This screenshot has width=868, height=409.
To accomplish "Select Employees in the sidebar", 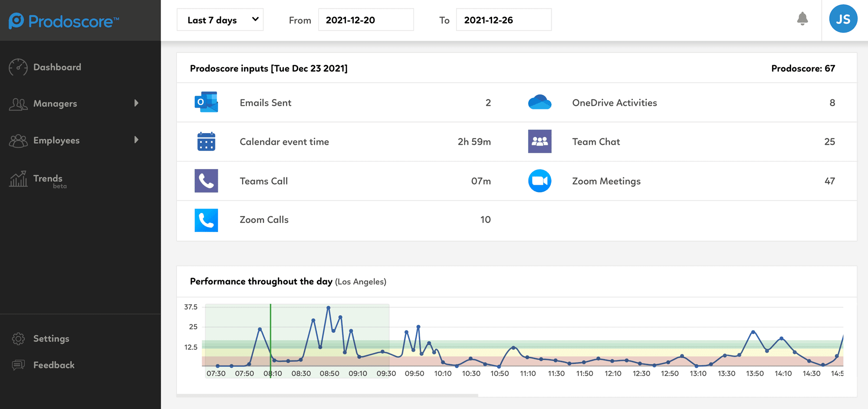I will (x=56, y=141).
